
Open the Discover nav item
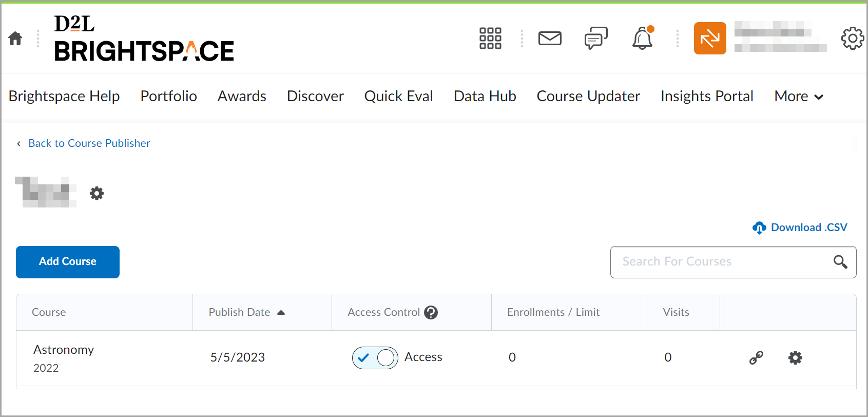[315, 96]
